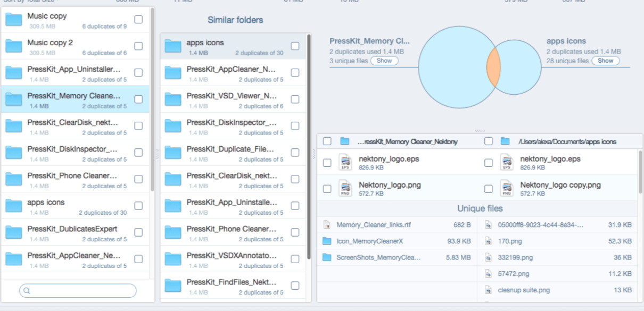Check the Music copy 2 checkbox
This screenshot has width=644, height=311.
[138, 46]
